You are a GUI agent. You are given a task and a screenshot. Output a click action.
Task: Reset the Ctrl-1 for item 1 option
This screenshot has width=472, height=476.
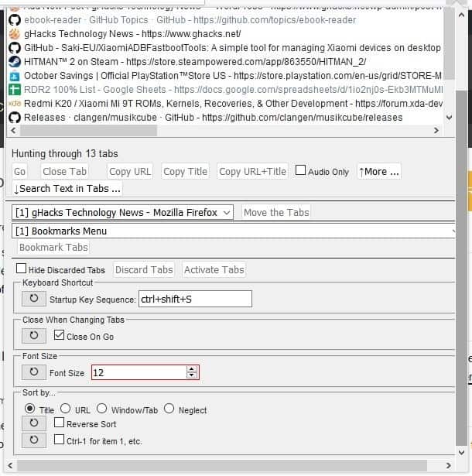click(34, 440)
